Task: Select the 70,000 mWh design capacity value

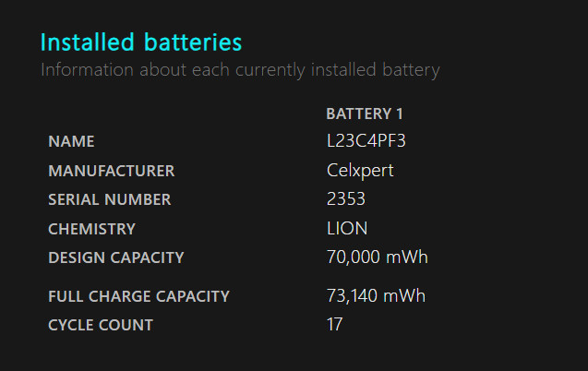Action: click(378, 257)
